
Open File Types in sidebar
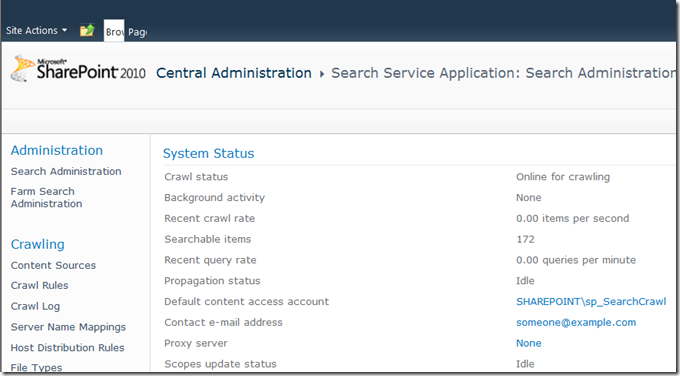pos(36,368)
